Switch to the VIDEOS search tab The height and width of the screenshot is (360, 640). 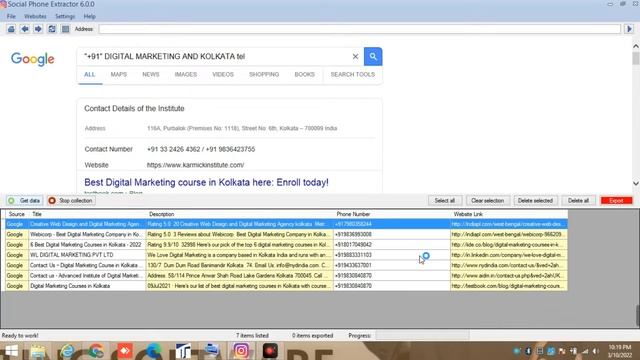click(223, 74)
